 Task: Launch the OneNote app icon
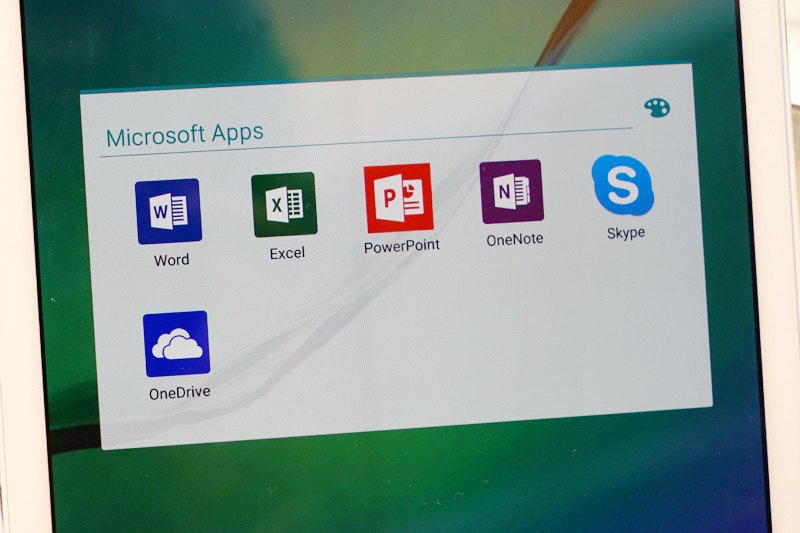pos(512,192)
